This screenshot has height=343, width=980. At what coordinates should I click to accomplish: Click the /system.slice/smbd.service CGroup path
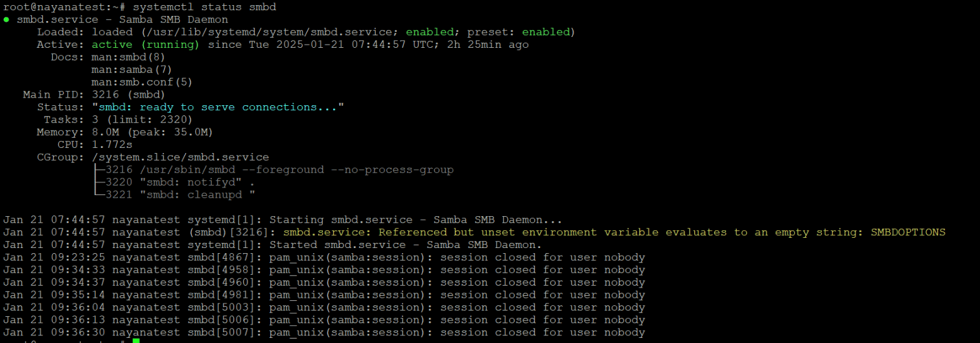pyautogui.click(x=181, y=157)
